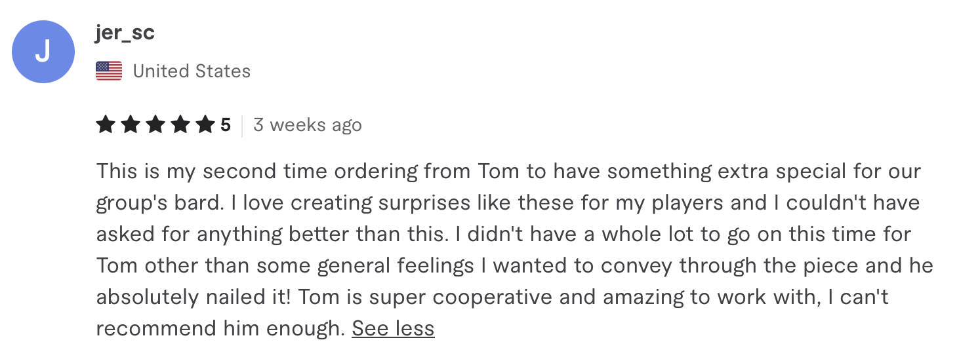Click the bold rating number 5
This screenshot has width=980, height=359.
pyautogui.click(x=226, y=124)
